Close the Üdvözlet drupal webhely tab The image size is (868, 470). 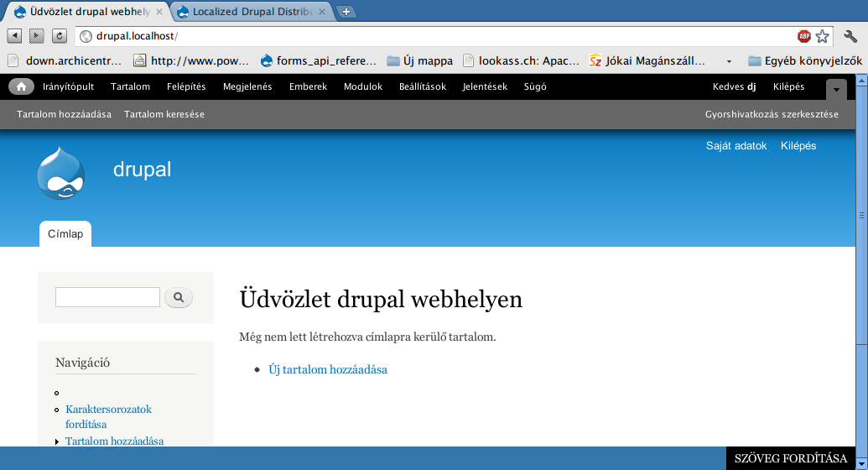tap(159, 12)
